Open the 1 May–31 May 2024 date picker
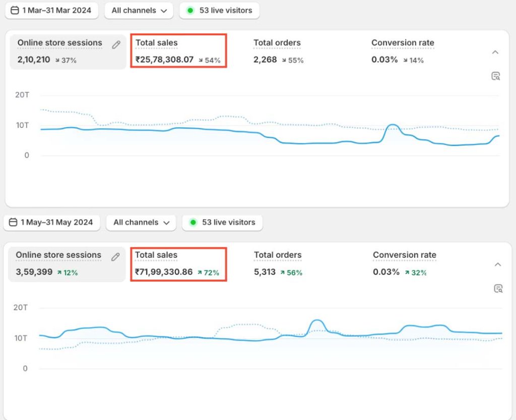516x420 pixels. (52, 222)
